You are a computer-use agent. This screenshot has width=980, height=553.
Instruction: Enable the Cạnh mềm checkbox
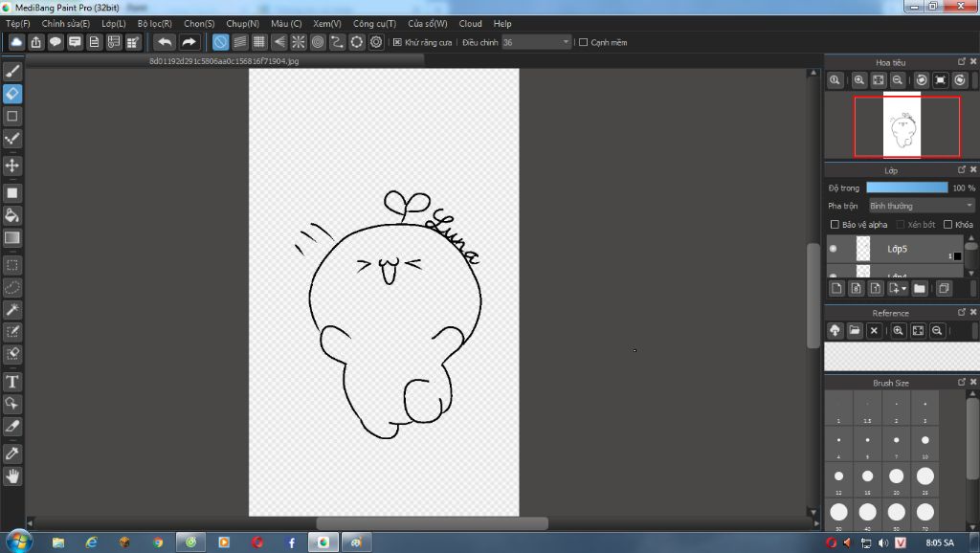[x=583, y=42]
